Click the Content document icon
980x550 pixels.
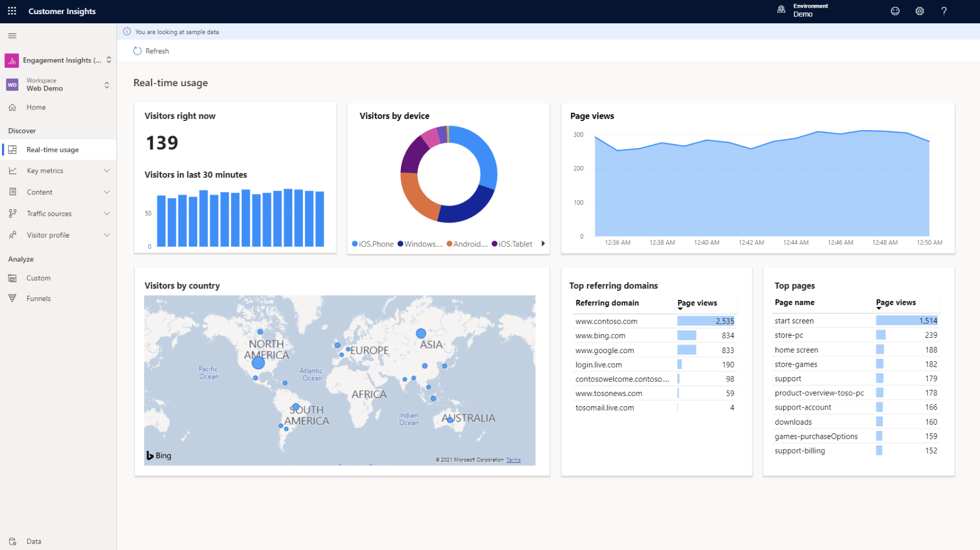click(x=12, y=192)
